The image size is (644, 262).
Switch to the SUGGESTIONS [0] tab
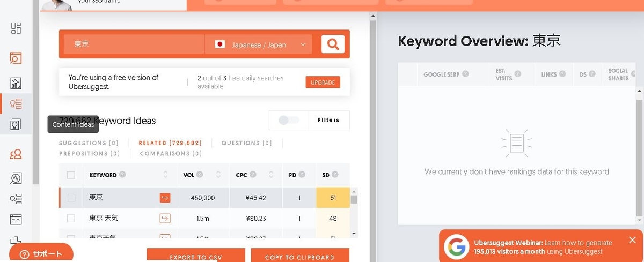89,143
